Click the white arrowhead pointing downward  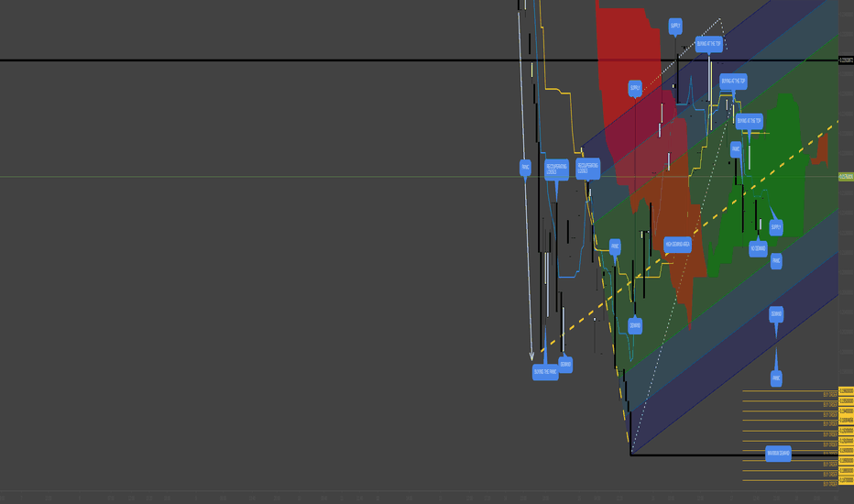click(531, 356)
